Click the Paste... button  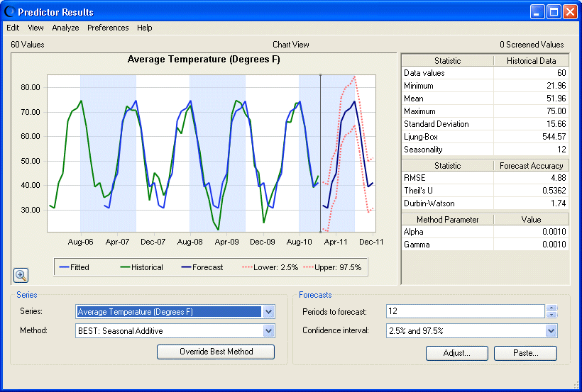(526, 353)
